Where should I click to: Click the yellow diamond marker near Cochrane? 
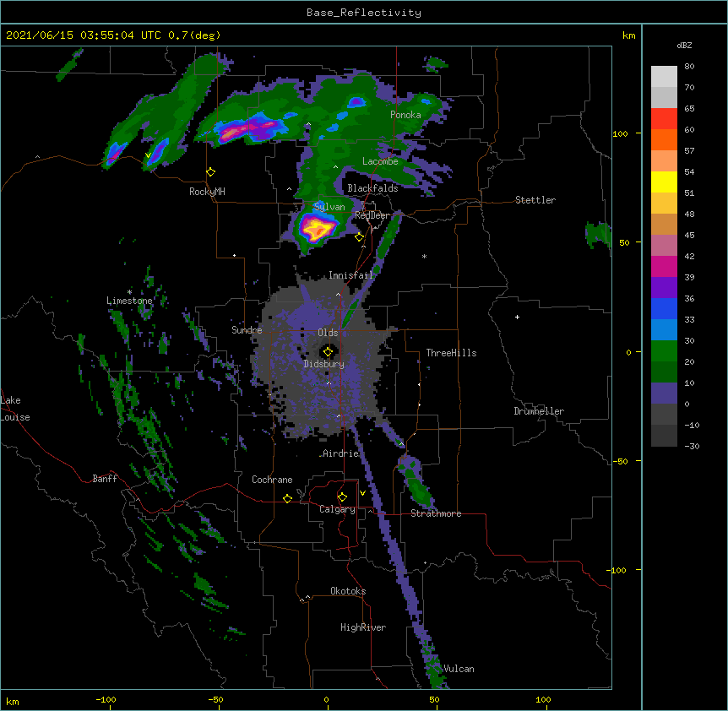click(x=287, y=498)
